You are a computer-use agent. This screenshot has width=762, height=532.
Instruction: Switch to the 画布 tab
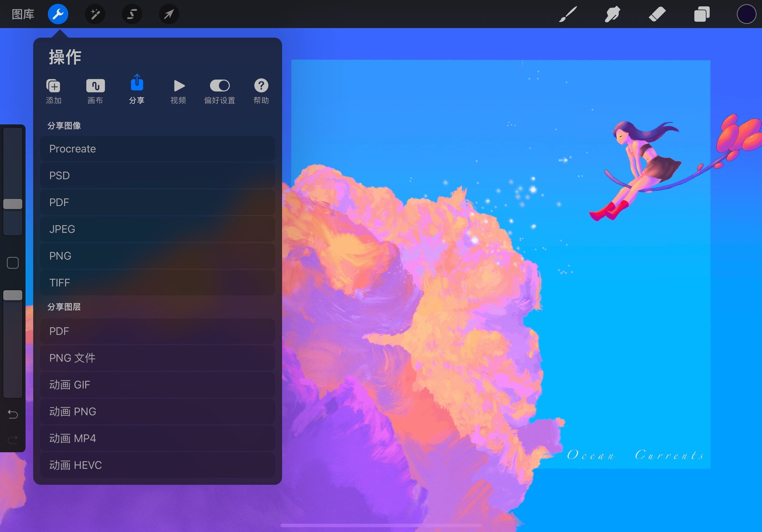(95, 91)
